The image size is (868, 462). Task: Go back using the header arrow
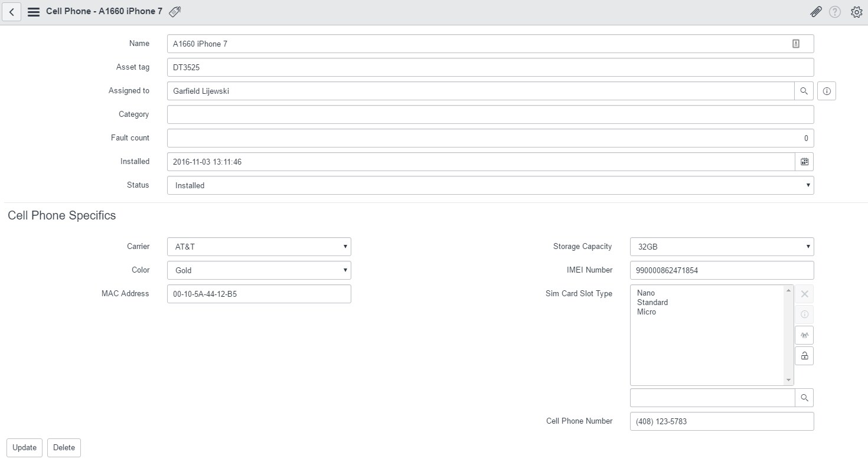[12, 12]
